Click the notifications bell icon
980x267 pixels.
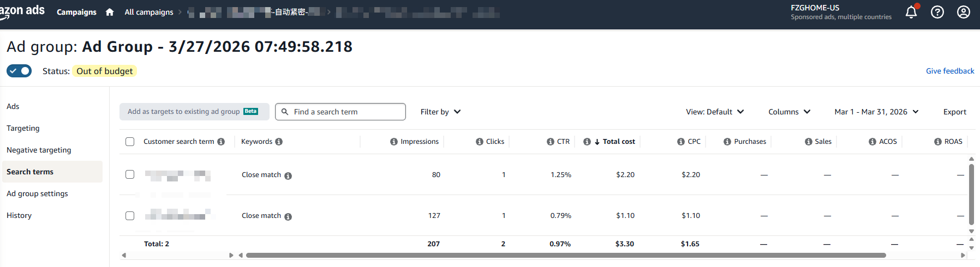click(911, 12)
